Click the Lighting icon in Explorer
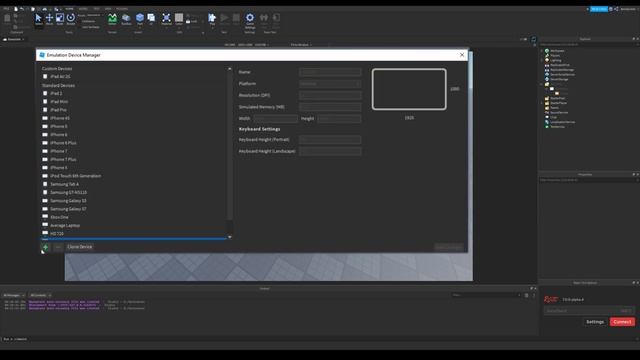This screenshot has height=360, width=640. [547, 60]
